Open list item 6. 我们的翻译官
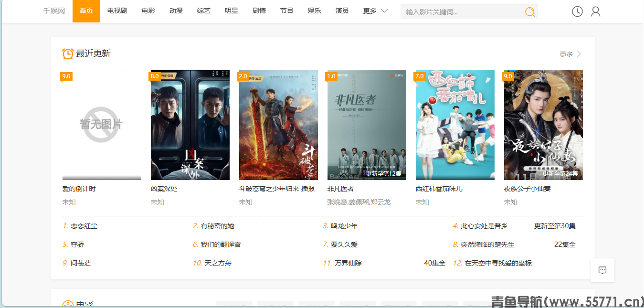The height and width of the screenshot is (308, 644). [x=217, y=245]
